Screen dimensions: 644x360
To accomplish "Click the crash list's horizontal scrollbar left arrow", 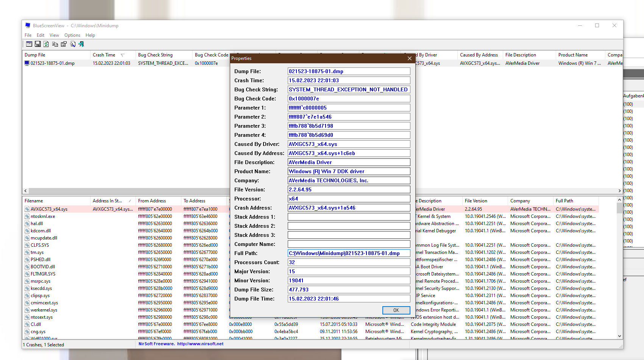I will [x=25, y=191].
